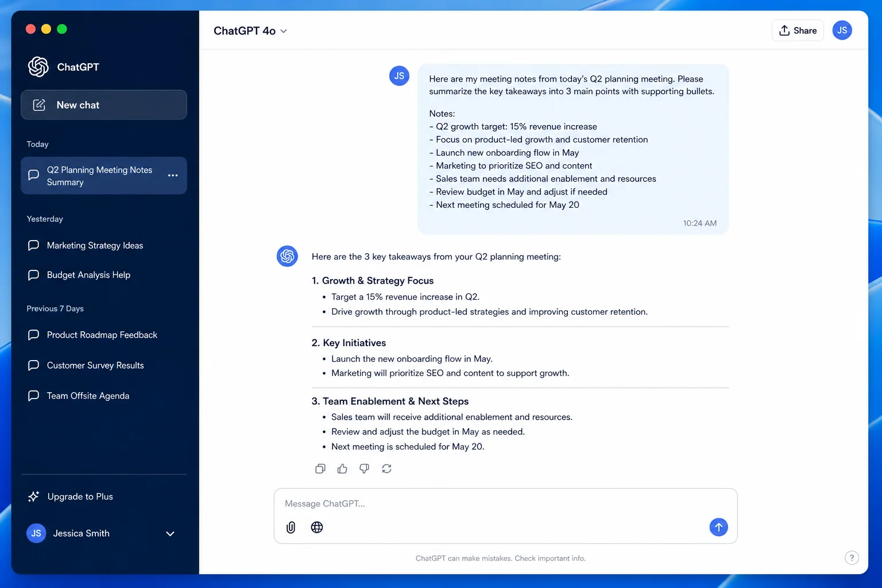Click the 10:24 AM message timestamp
The height and width of the screenshot is (588, 882).
click(x=699, y=223)
